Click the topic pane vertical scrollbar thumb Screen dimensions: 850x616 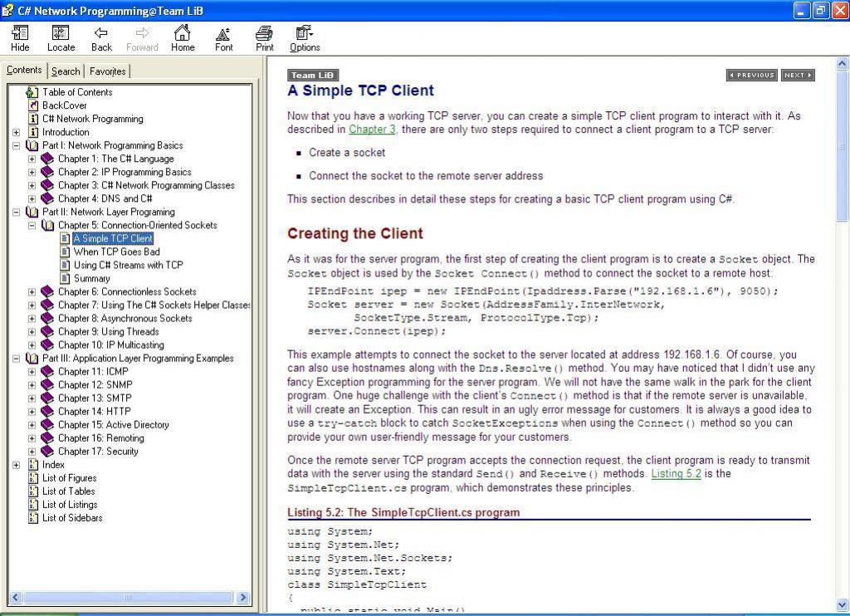coord(842,146)
